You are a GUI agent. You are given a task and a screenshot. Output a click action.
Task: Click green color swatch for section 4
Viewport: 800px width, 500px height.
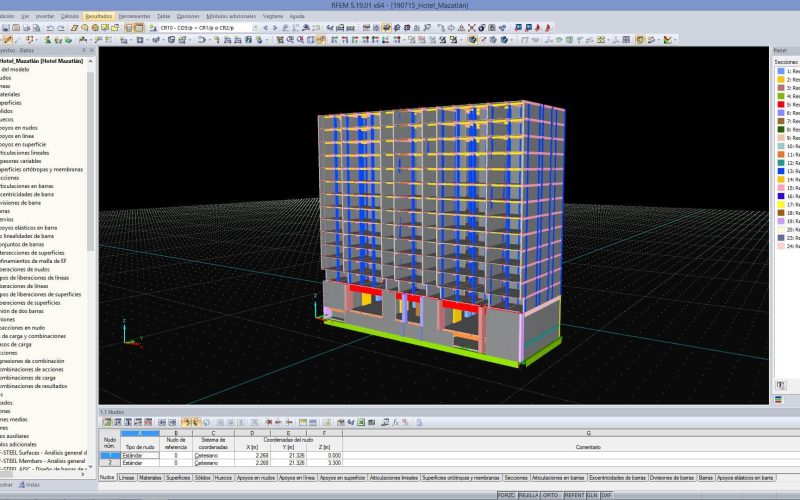[781, 96]
